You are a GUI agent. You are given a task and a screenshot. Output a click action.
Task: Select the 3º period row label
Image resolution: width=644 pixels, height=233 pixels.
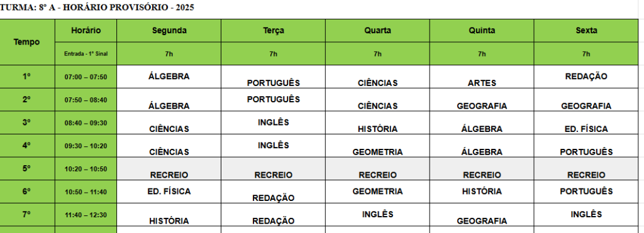[27, 122]
